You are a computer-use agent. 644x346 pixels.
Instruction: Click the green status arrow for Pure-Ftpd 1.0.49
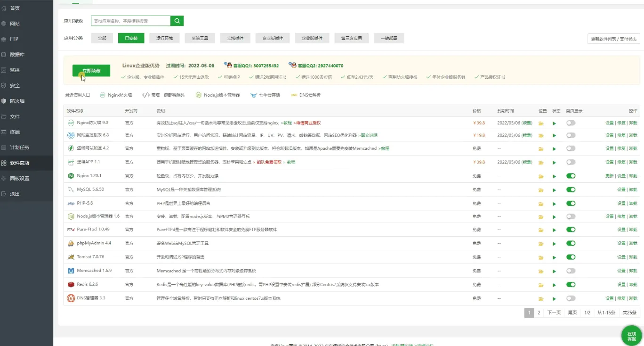click(x=555, y=230)
